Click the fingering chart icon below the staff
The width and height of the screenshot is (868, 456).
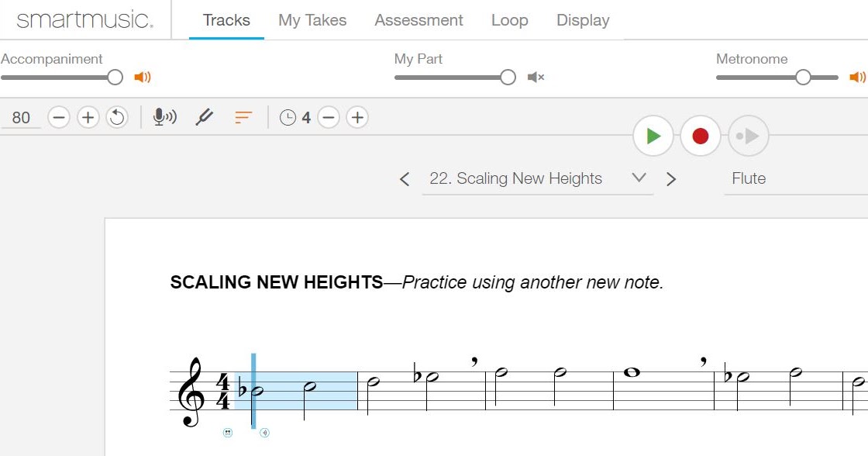click(x=228, y=433)
